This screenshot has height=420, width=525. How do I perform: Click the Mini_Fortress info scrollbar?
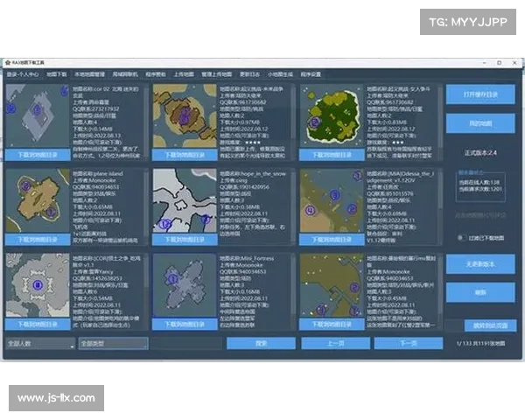pyautogui.click(x=293, y=291)
